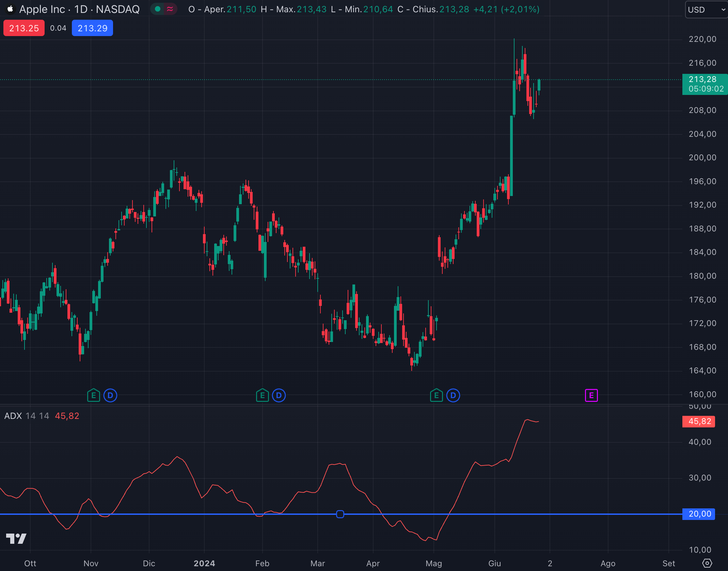
Task: Click the earnings E icon near February
Action: [x=262, y=395]
